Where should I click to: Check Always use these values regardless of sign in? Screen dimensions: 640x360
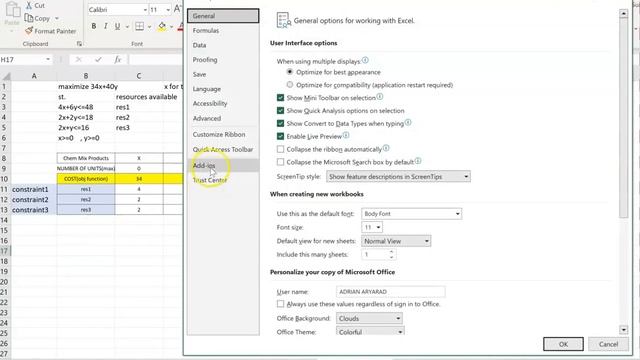coord(280,304)
